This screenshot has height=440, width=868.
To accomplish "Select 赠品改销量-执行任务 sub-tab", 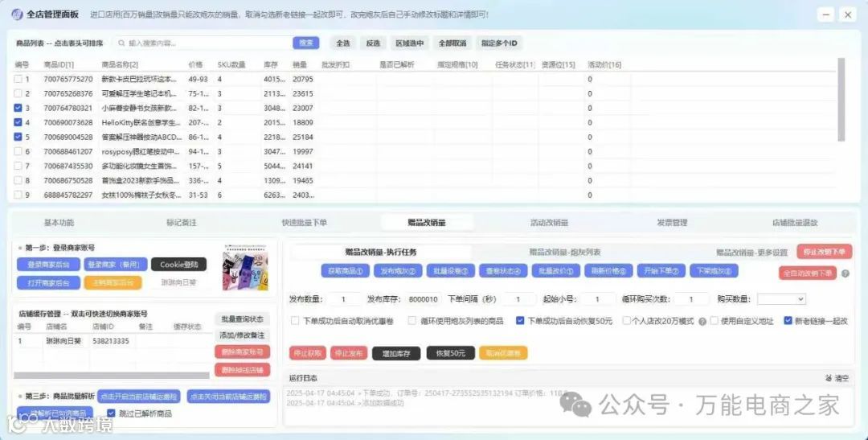I will tap(381, 252).
